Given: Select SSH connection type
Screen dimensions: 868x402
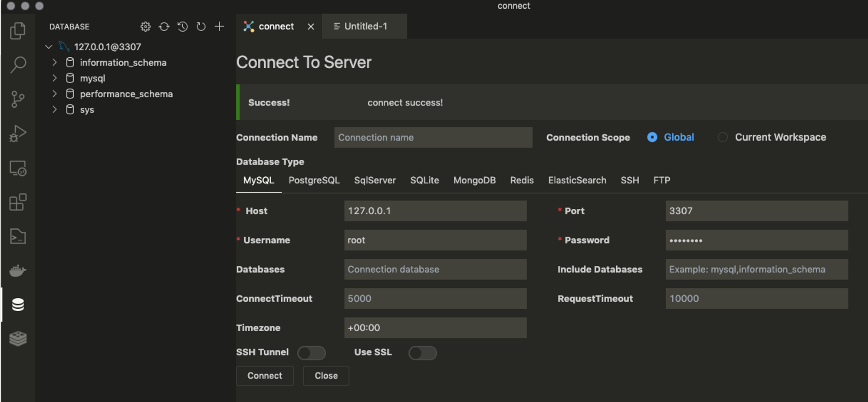Looking at the screenshot, I should point(630,180).
